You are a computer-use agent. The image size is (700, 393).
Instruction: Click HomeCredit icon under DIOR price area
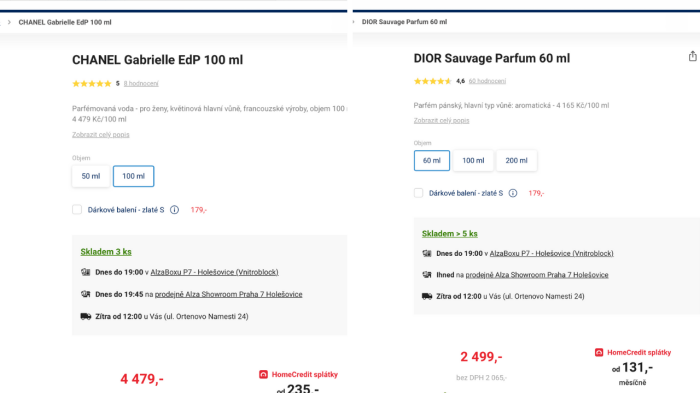(599, 352)
